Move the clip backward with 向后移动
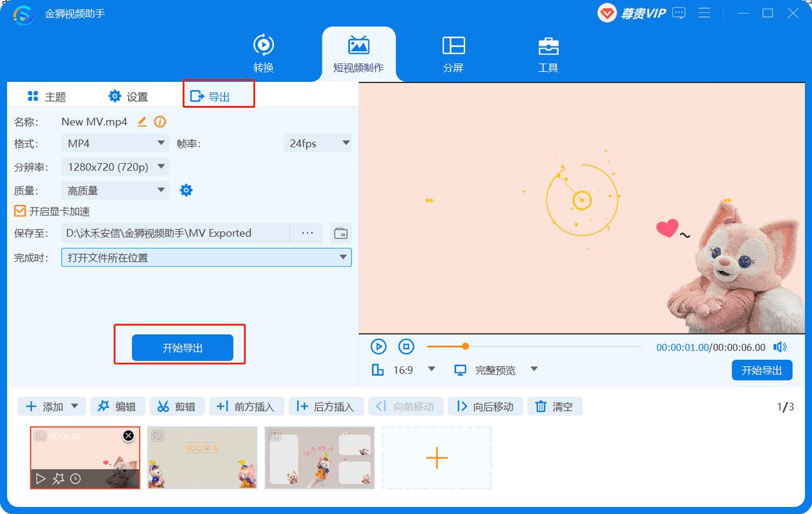This screenshot has height=514, width=812. point(485,407)
